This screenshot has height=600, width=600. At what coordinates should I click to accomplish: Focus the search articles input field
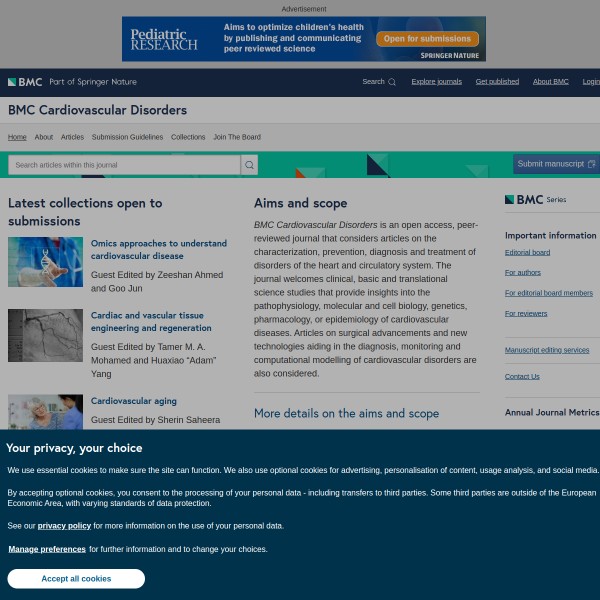click(123, 165)
